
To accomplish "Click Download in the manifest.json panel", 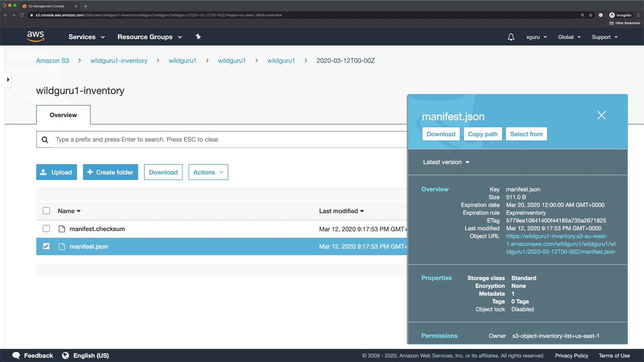I will 441,134.
